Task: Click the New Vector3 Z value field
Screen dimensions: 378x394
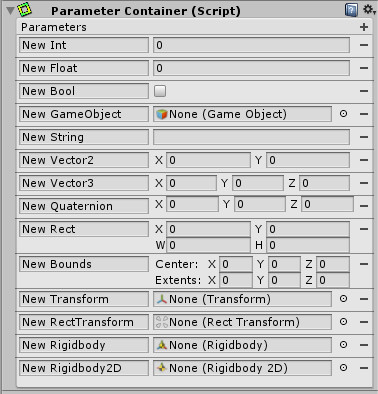Action: [x=325, y=183]
